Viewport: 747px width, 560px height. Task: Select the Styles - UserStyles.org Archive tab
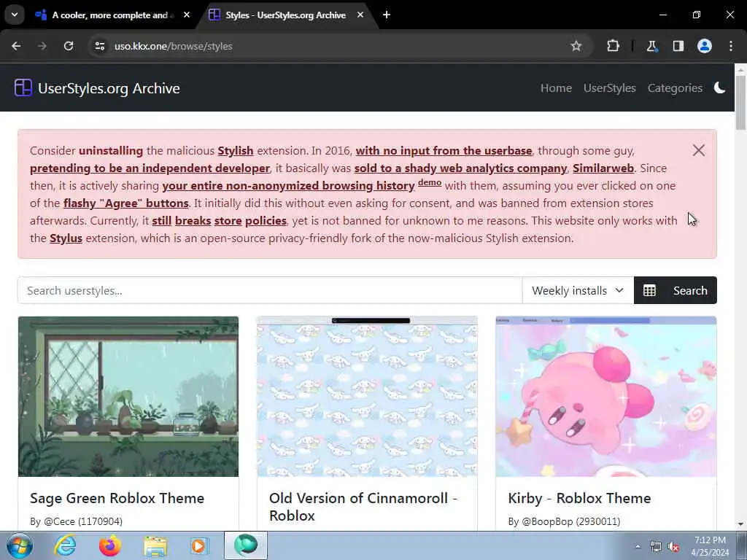[x=285, y=15]
